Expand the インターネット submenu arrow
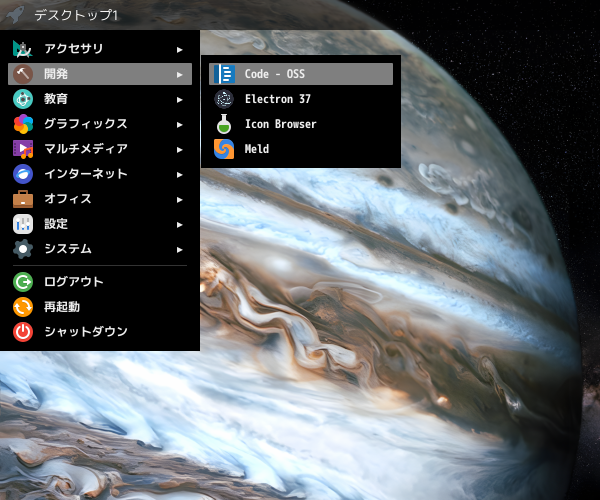Viewport: 600px width, 500px height. pyautogui.click(x=179, y=174)
